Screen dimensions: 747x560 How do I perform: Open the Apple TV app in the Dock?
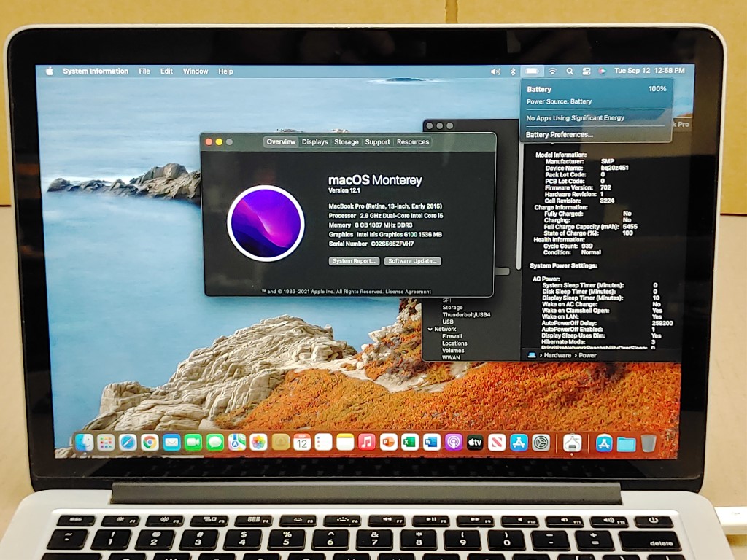click(x=475, y=443)
